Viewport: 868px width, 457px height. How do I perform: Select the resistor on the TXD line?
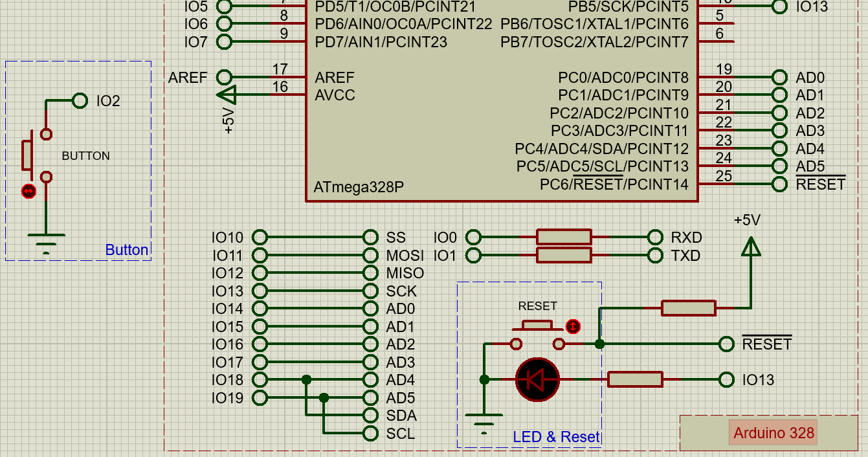click(564, 255)
